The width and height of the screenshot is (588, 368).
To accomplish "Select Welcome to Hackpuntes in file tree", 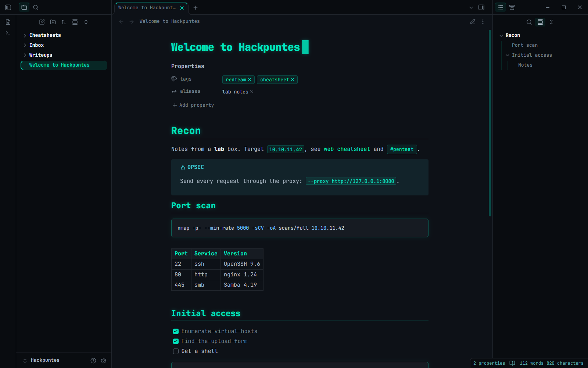I will pos(64,65).
